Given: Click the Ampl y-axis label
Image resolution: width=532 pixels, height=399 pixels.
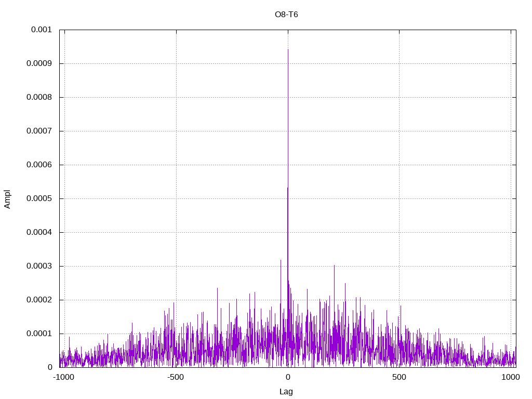Looking at the screenshot, I should 7,199.
